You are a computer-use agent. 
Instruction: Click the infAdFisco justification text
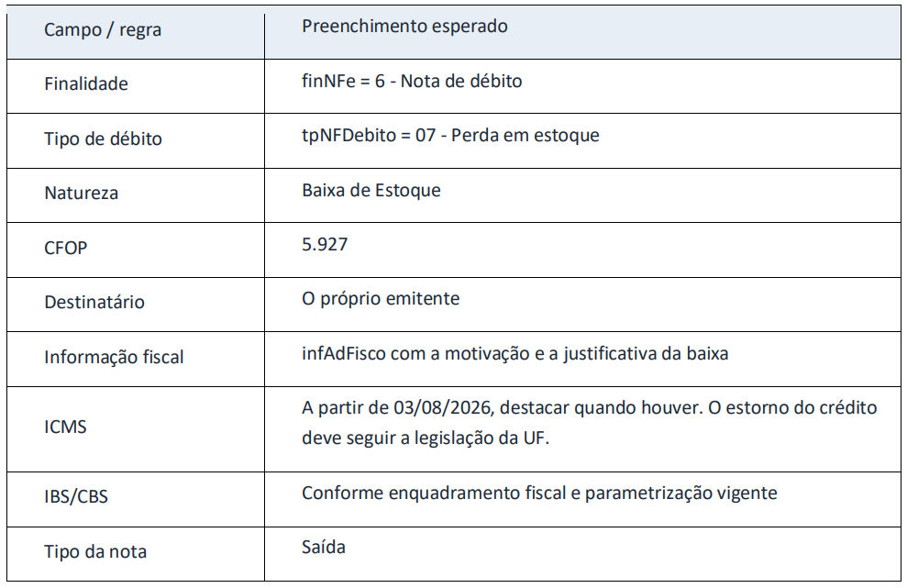(x=514, y=353)
